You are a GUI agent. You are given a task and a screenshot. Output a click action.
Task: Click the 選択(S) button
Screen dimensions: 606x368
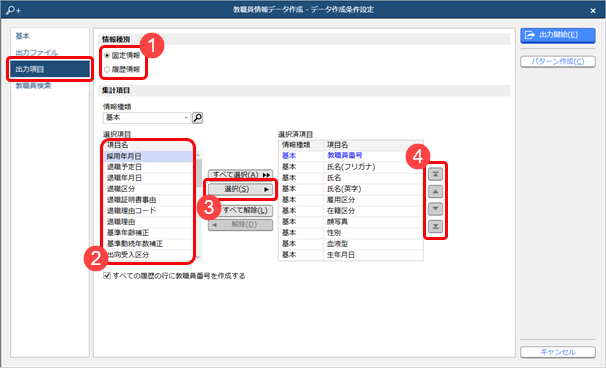240,189
